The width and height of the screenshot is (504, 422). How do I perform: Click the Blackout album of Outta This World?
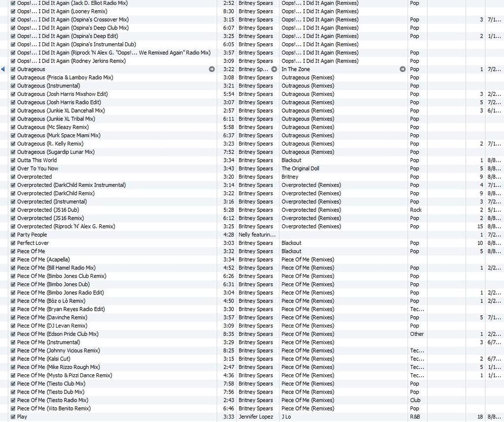click(291, 160)
